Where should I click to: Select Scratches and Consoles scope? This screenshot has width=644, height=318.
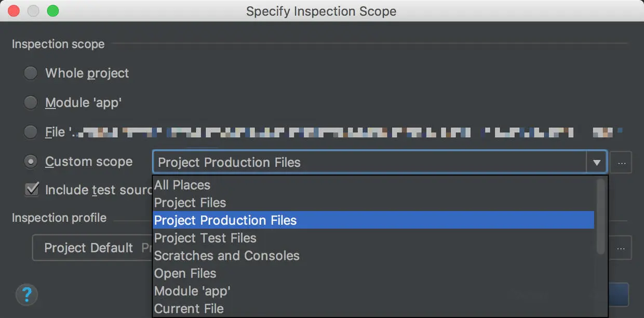click(x=227, y=256)
